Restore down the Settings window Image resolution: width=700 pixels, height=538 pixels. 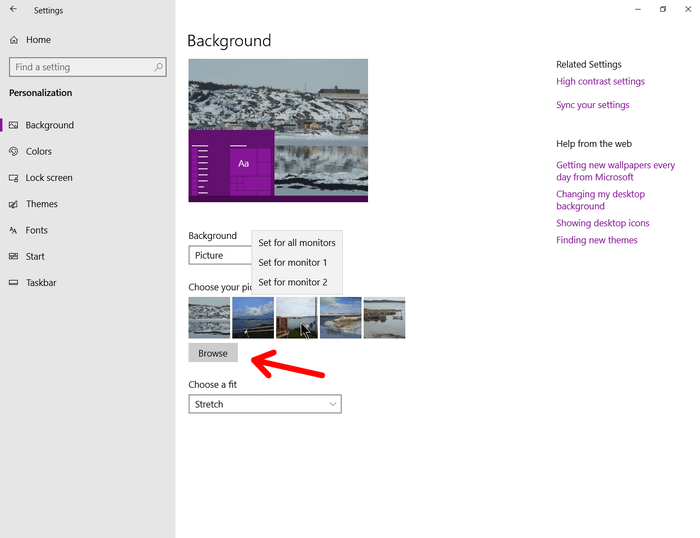pyautogui.click(x=663, y=9)
